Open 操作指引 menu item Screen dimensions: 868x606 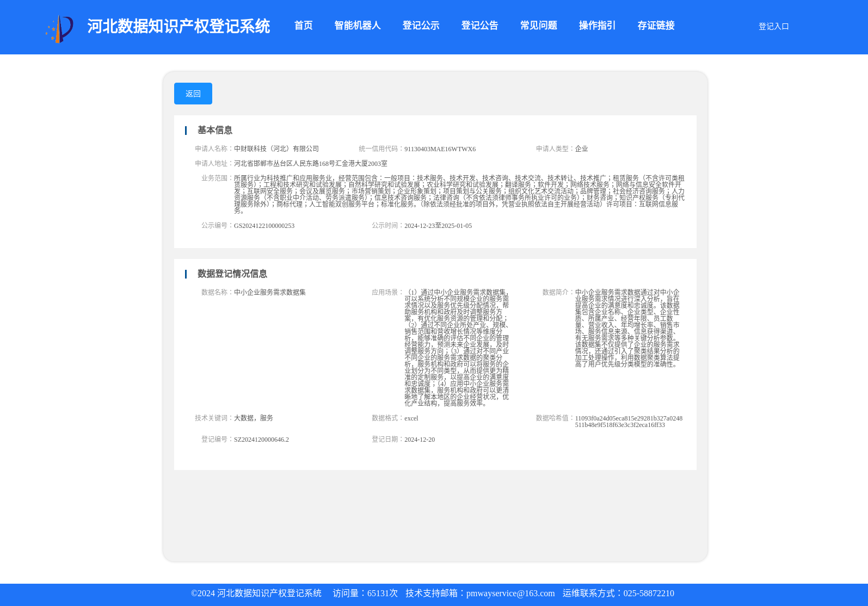point(597,26)
